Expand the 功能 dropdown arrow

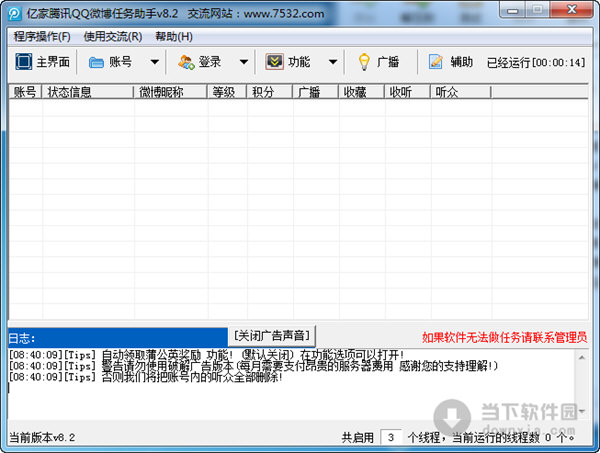(x=333, y=62)
